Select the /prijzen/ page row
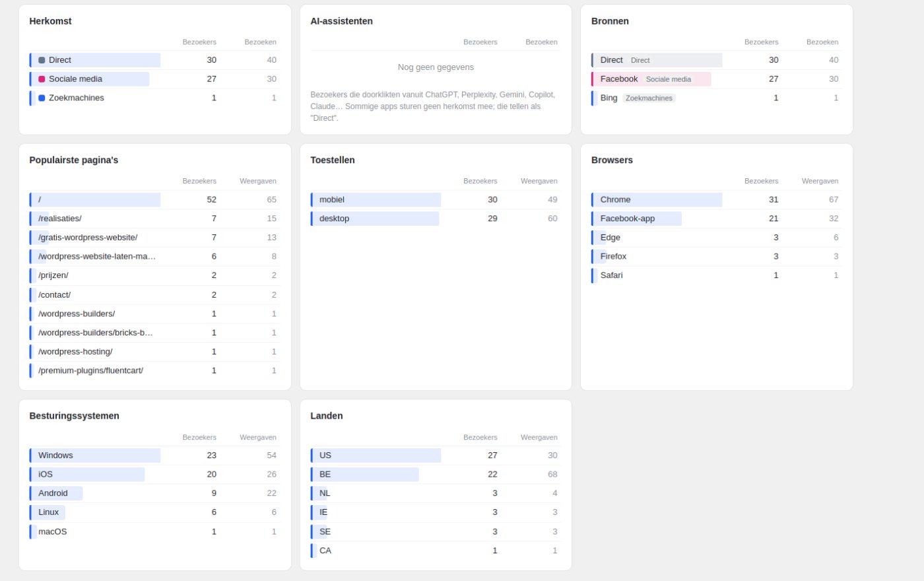The height and width of the screenshot is (581, 924). coord(154,275)
